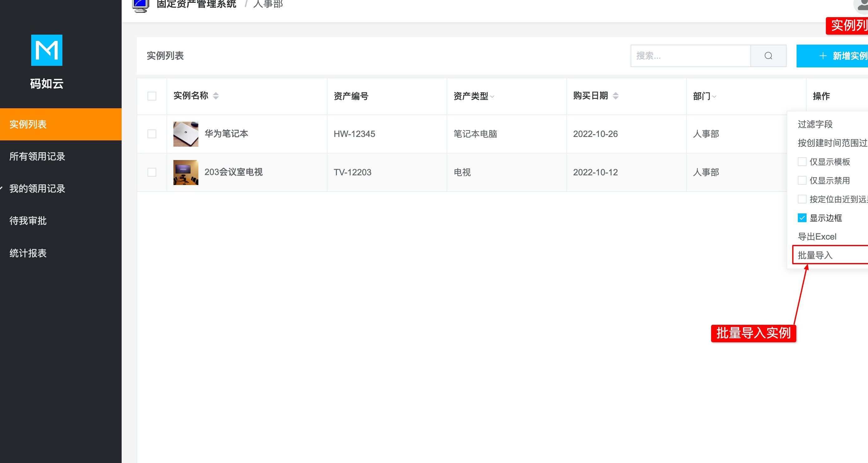Image resolution: width=868 pixels, height=463 pixels.
Task: Click 人事部 in 203会议室电视 row
Action: click(706, 172)
